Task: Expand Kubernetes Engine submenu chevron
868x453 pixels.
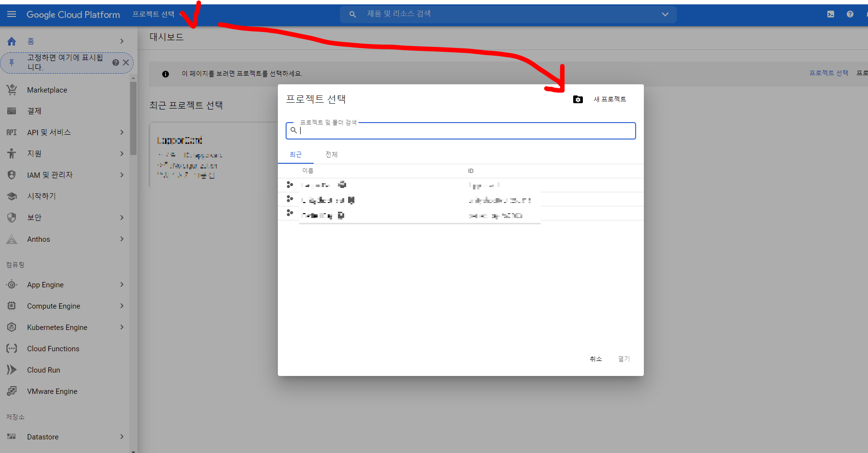Action: 122,327
